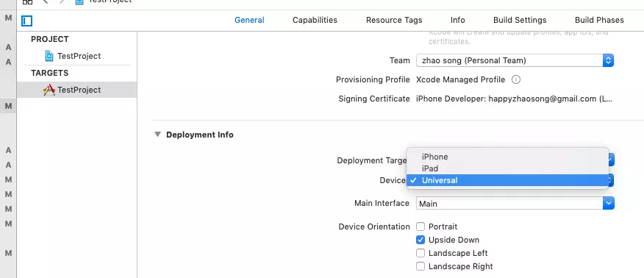Enable Landscape Left orientation
Viewport: 644px width, 278px height.
coord(421,253)
